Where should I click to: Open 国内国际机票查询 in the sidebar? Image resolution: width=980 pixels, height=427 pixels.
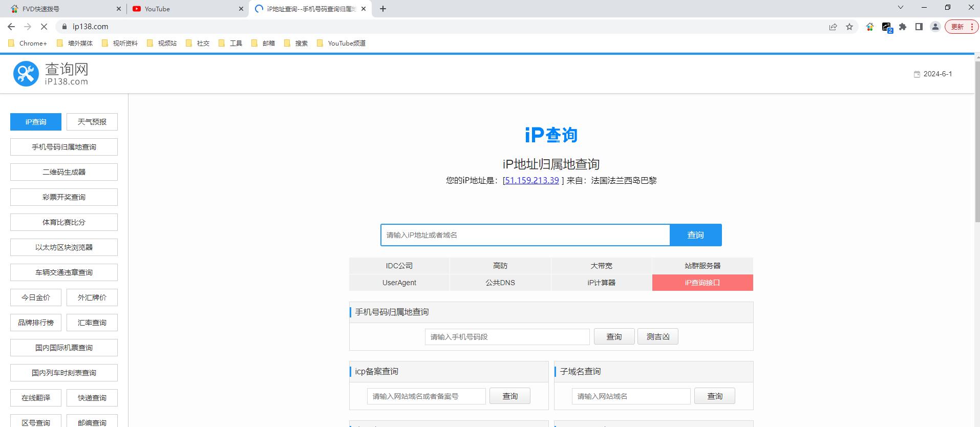64,348
